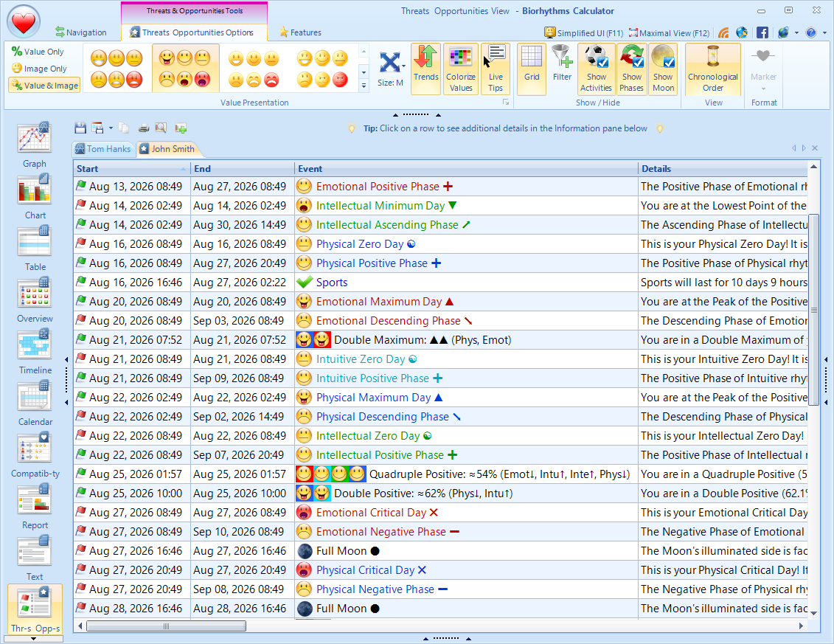834x644 pixels.
Task: Open the Features ribbon tab
Action: click(x=299, y=32)
